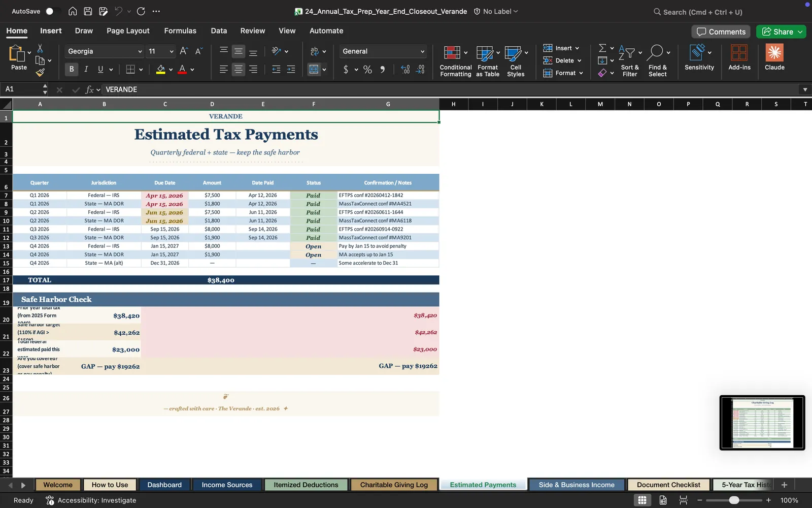Open the Dashboard sheet tab
The image size is (812, 508).
click(x=164, y=485)
